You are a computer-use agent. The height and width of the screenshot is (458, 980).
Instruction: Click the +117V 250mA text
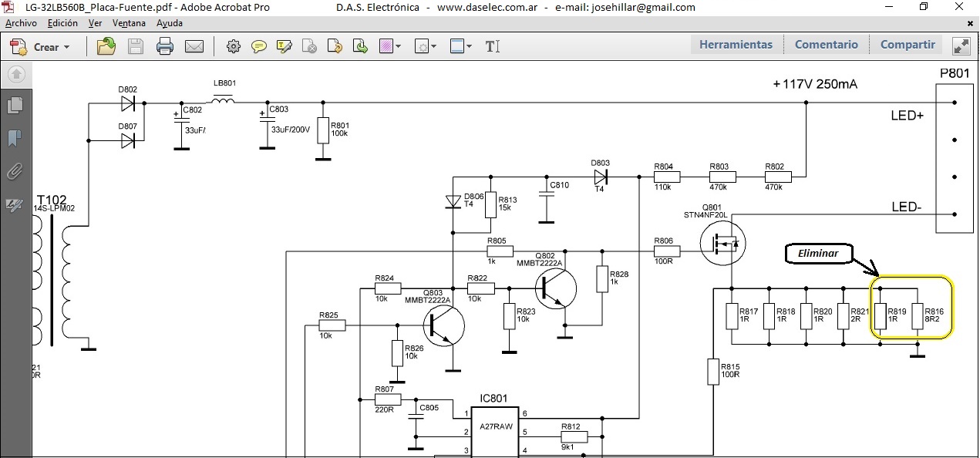point(815,83)
